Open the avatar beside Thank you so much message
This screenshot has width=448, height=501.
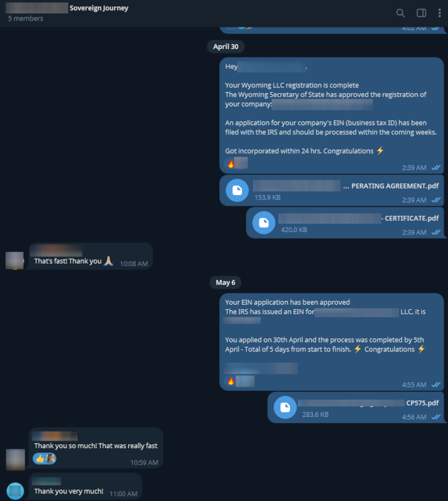click(x=15, y=460)
